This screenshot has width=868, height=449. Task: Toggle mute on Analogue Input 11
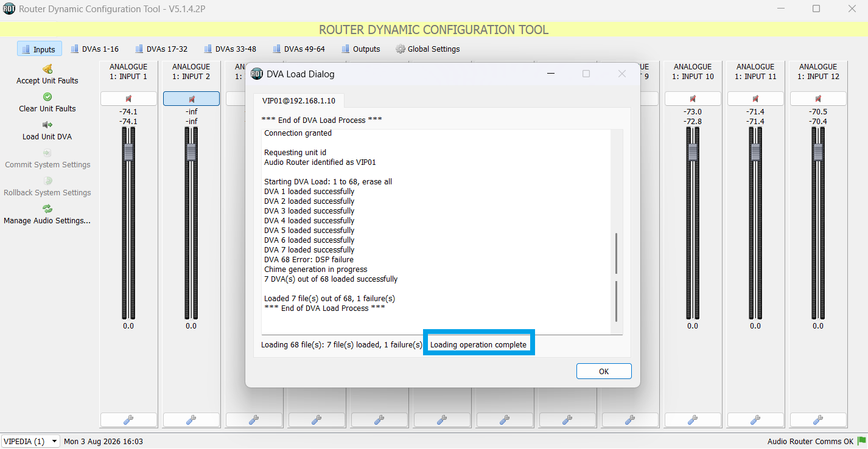point(755,99)
